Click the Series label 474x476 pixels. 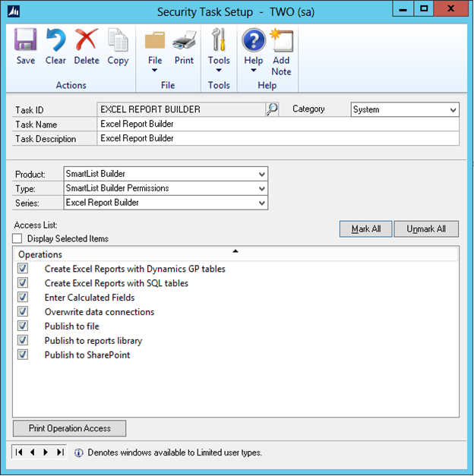pos(27,203)
